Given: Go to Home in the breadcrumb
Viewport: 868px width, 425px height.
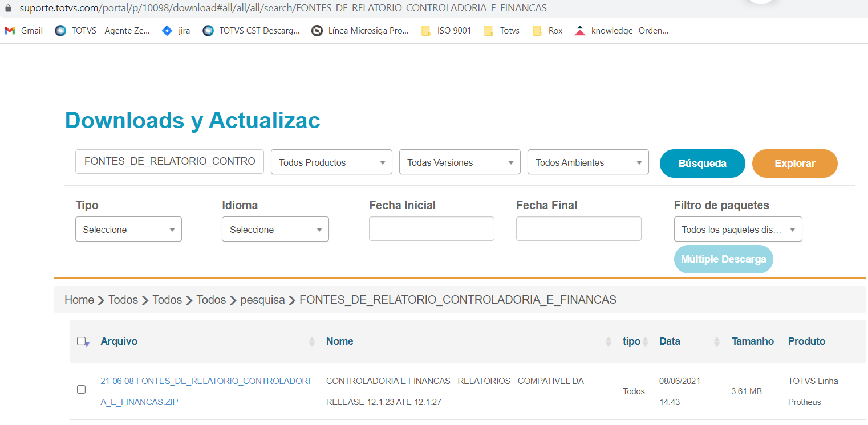Looking at the screenshot, I should click(x=79, y=300).
